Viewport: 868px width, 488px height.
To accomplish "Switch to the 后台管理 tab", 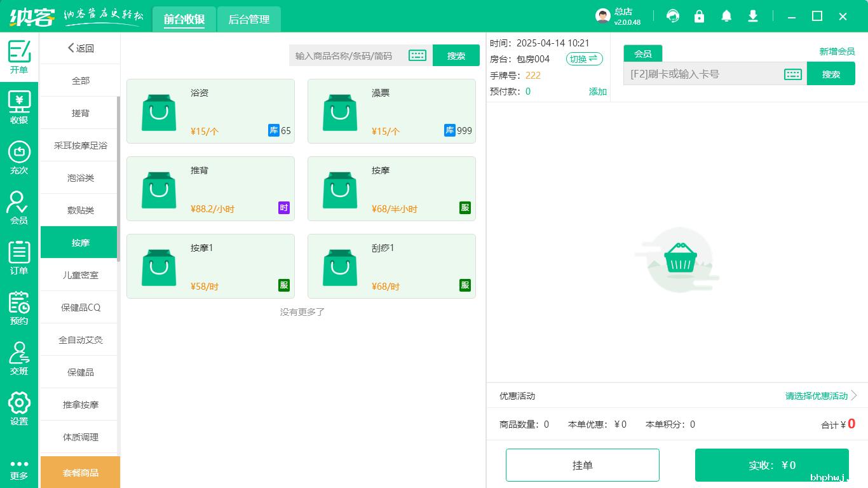I will (x=249, y=20).
